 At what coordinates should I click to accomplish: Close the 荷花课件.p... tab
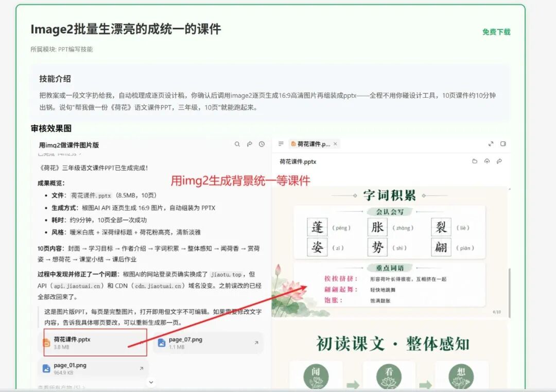point(335,144)
